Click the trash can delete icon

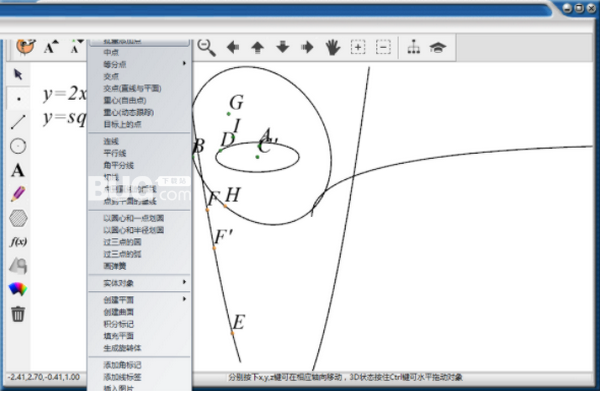(x=18, y=314)
